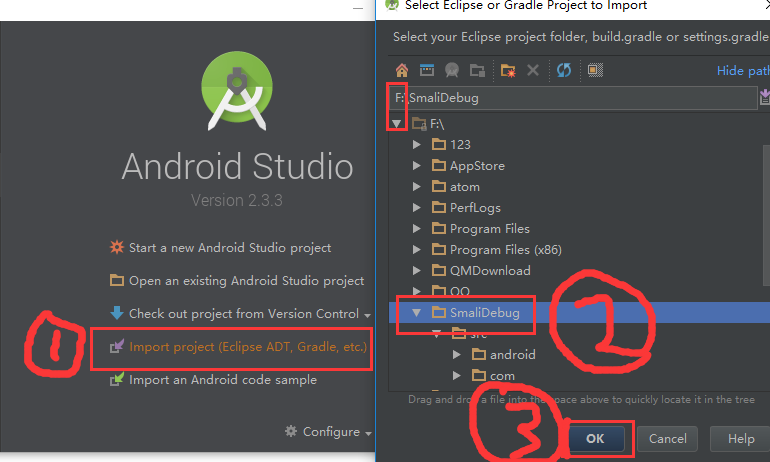Expand the PerfLogs folder

[x=416, y=208]
